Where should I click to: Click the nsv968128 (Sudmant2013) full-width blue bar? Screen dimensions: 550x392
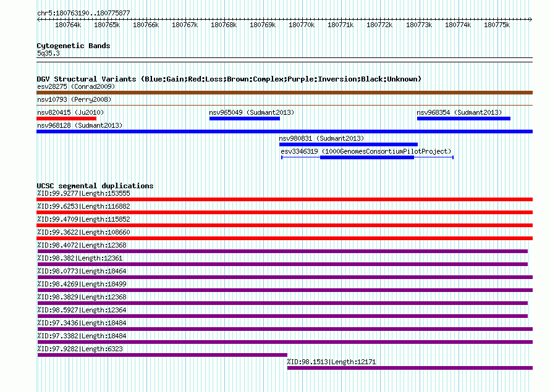pyautogui.click(x=284, y=131)
